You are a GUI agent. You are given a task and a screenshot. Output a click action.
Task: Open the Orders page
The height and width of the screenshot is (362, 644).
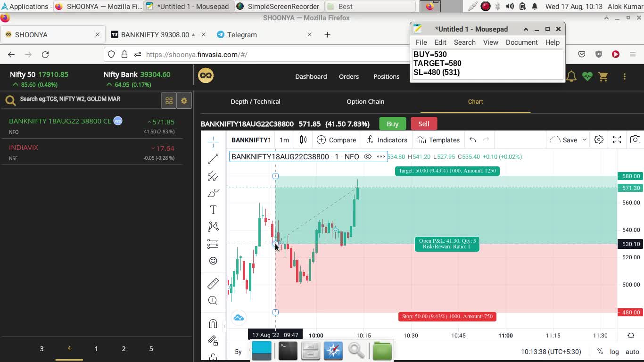(x=349, y=76)
